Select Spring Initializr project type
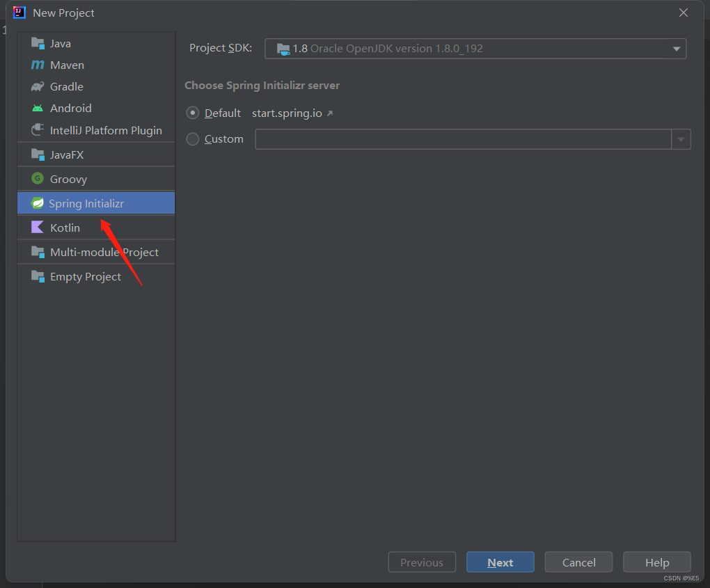 96,203
